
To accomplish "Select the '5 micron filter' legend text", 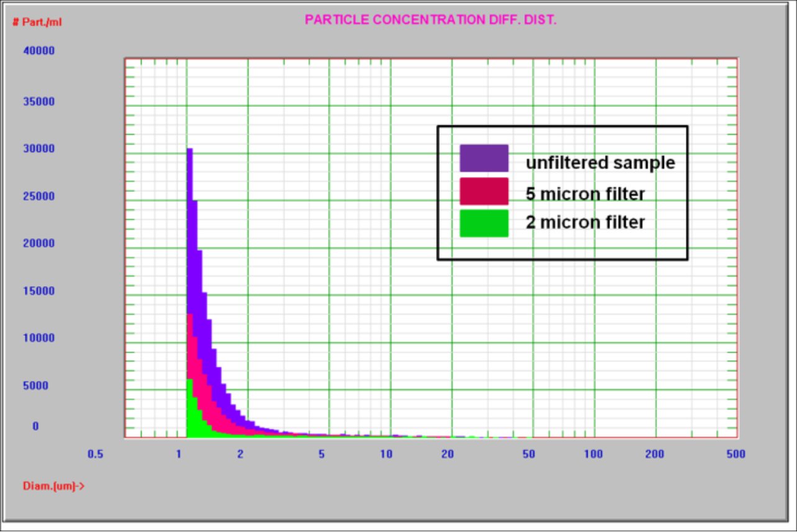I will tap(585, 194).
